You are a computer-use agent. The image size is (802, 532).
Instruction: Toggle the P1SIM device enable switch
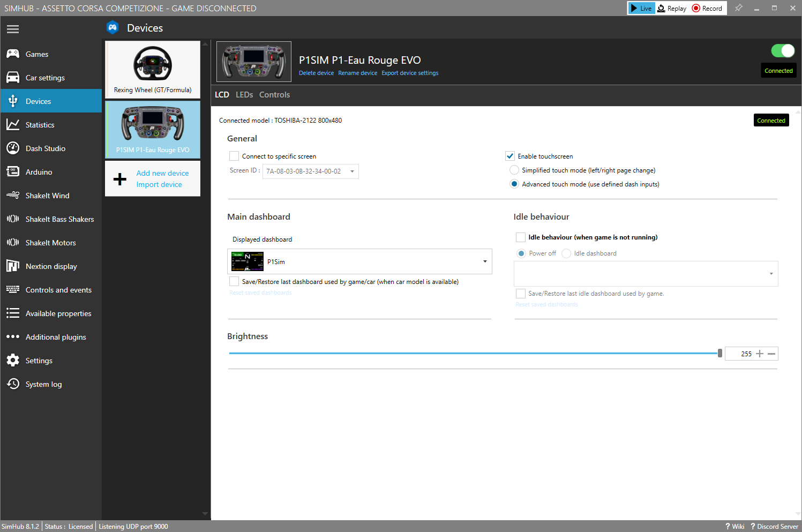click(x=783, y=51)
